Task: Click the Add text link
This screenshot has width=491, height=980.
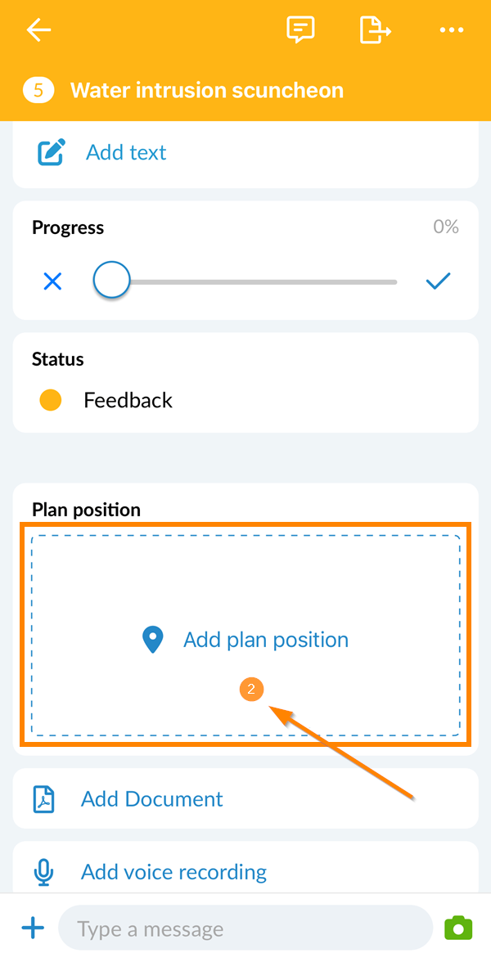Action: [x=126, y=152]
